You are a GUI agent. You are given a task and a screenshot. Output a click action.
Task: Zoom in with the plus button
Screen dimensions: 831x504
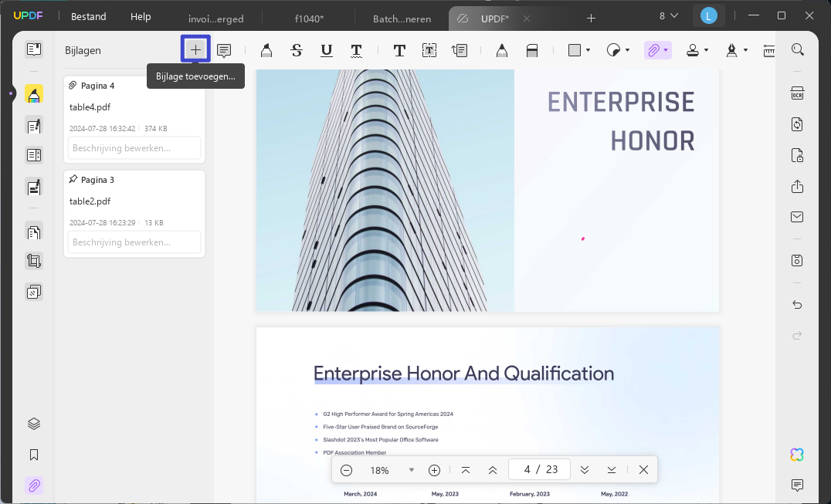click(434, 470)
